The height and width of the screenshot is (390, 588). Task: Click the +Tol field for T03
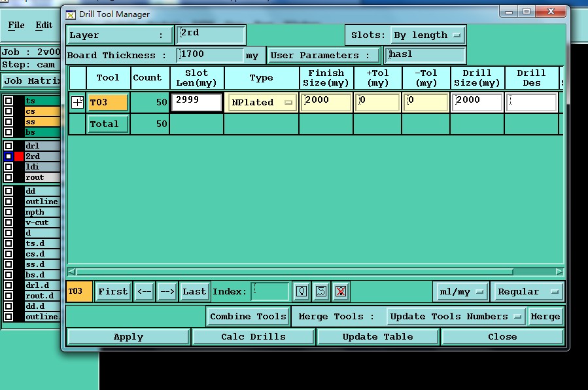click(x=377, y=102)
